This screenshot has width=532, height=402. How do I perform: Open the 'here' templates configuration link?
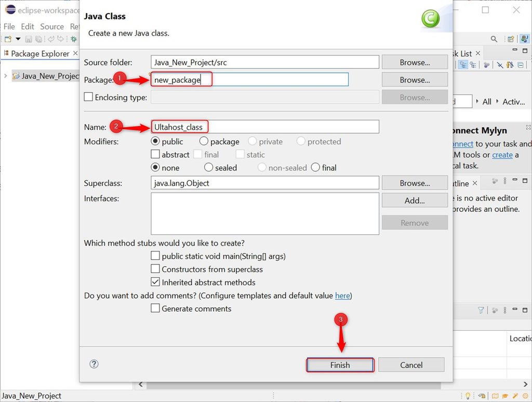[342, 296]
